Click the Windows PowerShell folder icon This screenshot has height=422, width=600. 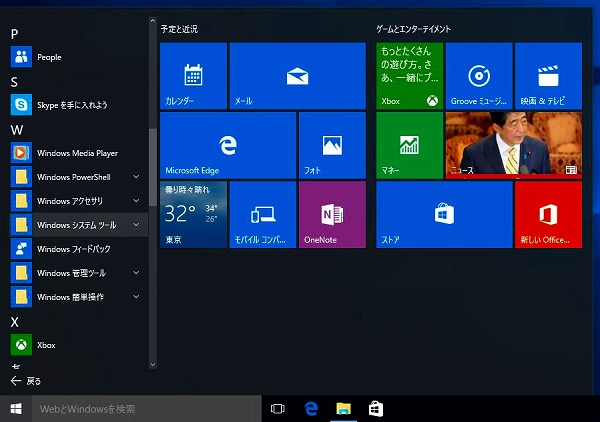pyautogui.click(x=21, y=177)
